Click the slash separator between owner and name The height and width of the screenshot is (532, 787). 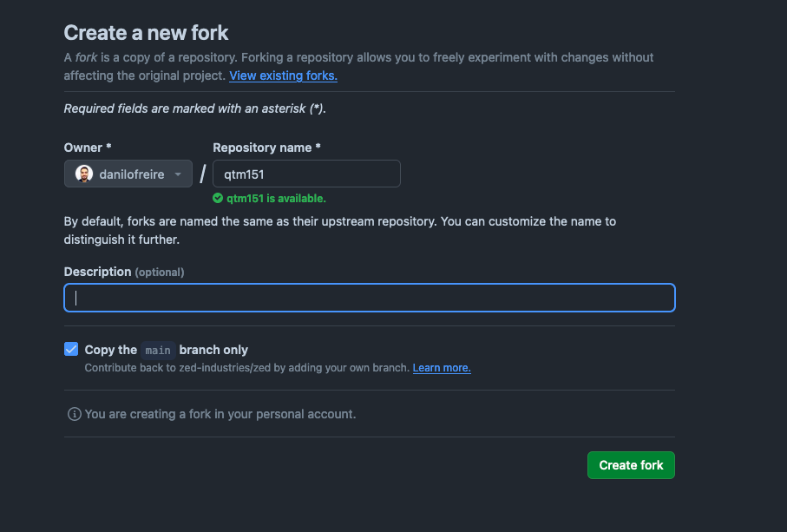[x=203, y=174]
